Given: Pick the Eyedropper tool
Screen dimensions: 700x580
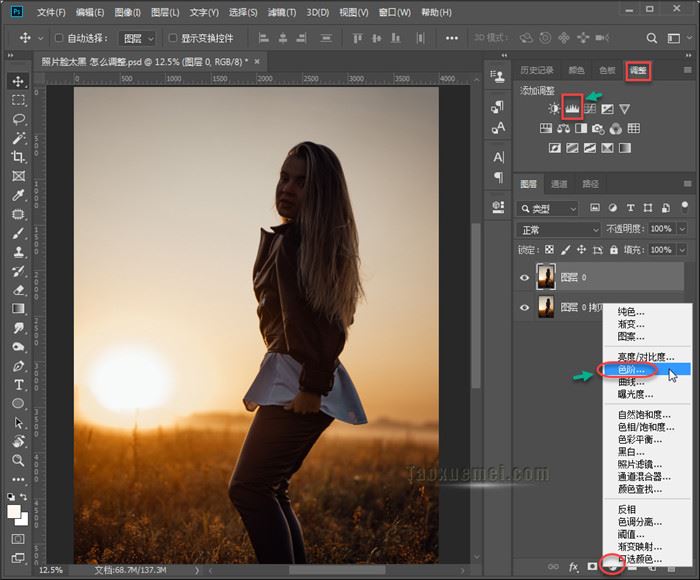Looking at the screenshot, I should pyautogui.click(x=18, y=195).
